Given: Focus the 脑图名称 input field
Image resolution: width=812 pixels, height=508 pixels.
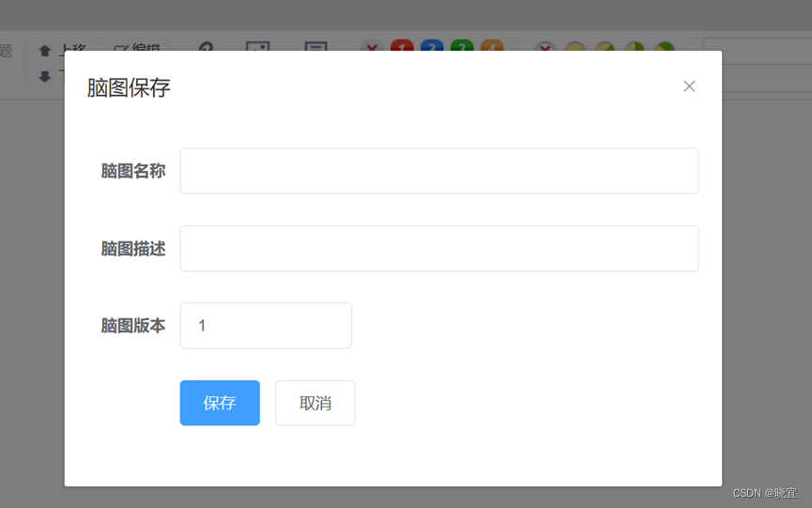Looking at the screenshot, I should tap(439, 171).
